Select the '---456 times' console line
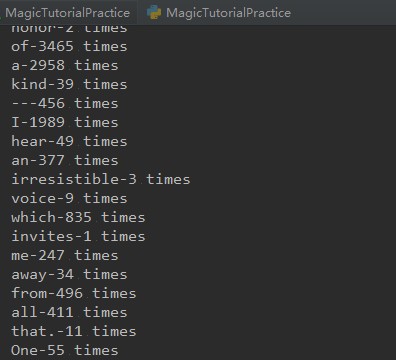This screenshot has width=396, height=360. point(65,103)
